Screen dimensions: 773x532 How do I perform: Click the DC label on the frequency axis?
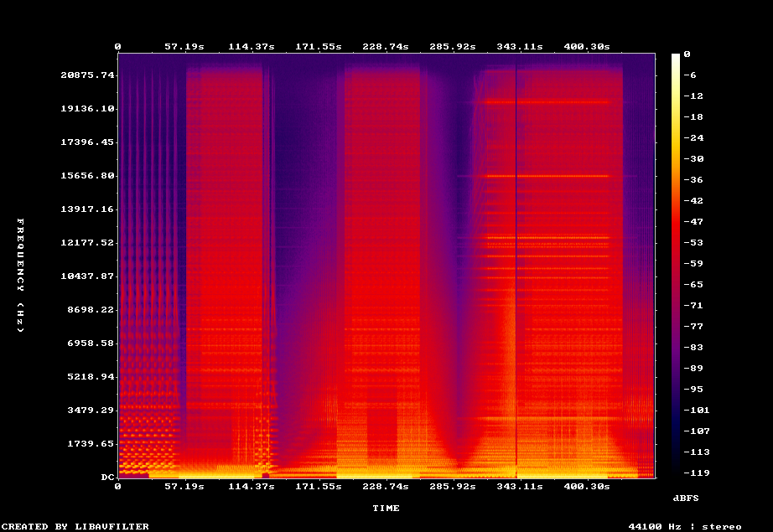pos(107,478)
